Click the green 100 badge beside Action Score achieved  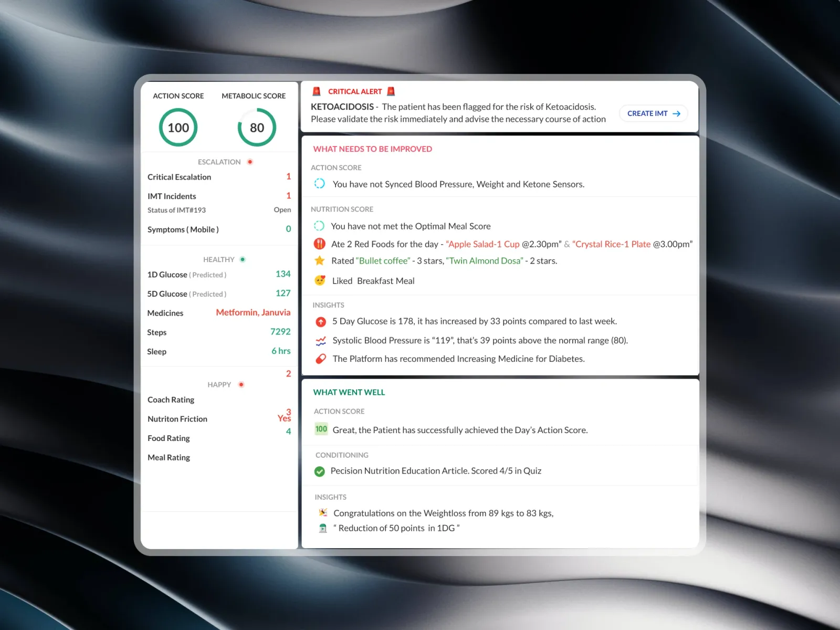pos(321,429)
